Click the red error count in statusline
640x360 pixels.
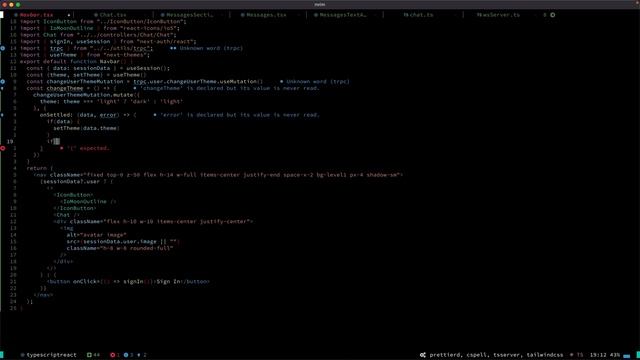tap(115, 355)
